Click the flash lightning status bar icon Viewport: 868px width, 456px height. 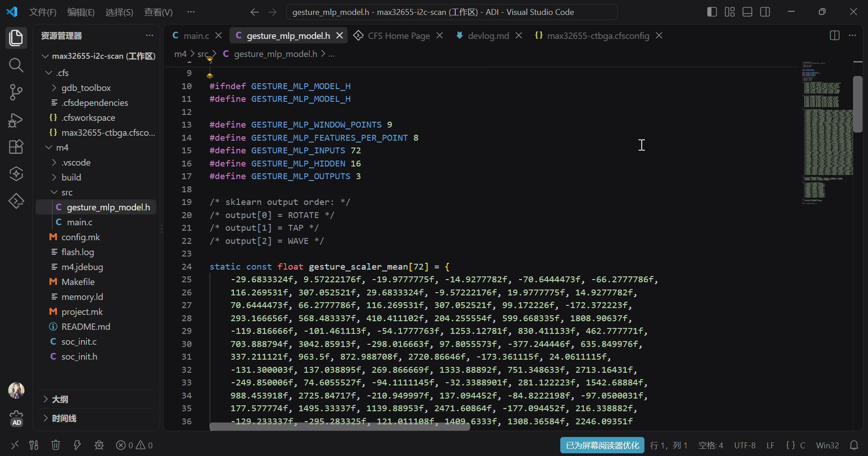click(x=77, y=445)
